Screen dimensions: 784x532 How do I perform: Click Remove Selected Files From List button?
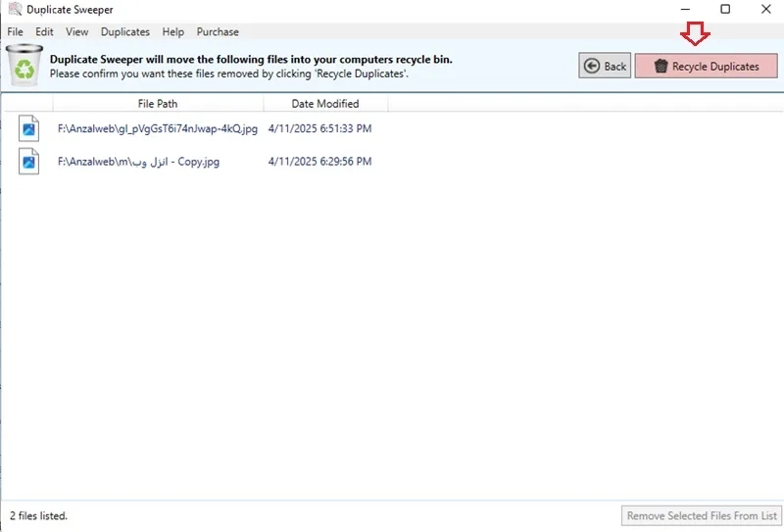tap(702, 515)
